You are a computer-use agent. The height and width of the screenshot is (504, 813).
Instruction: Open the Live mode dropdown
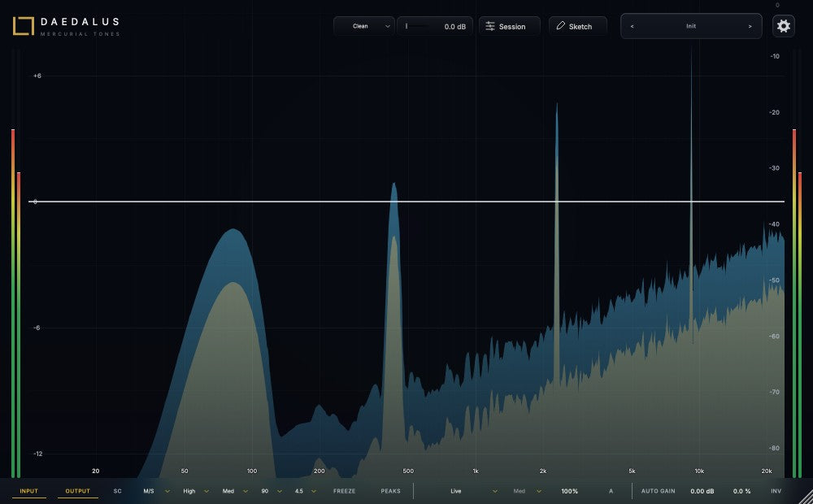[473, 491]
